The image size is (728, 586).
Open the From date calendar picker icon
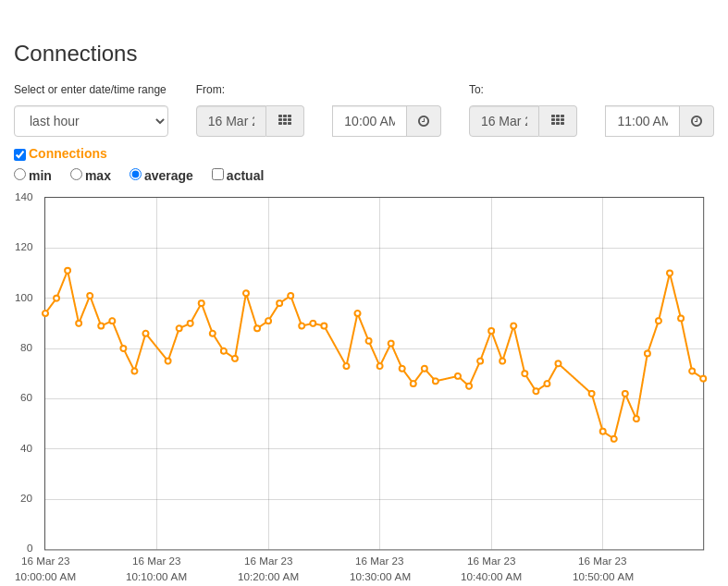pos(285,121)
